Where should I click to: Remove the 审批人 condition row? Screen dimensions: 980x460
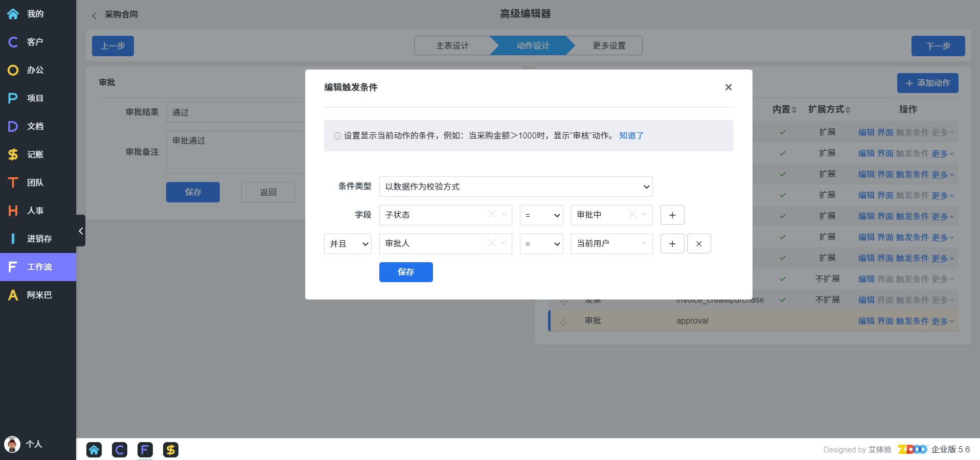[699, 244]
